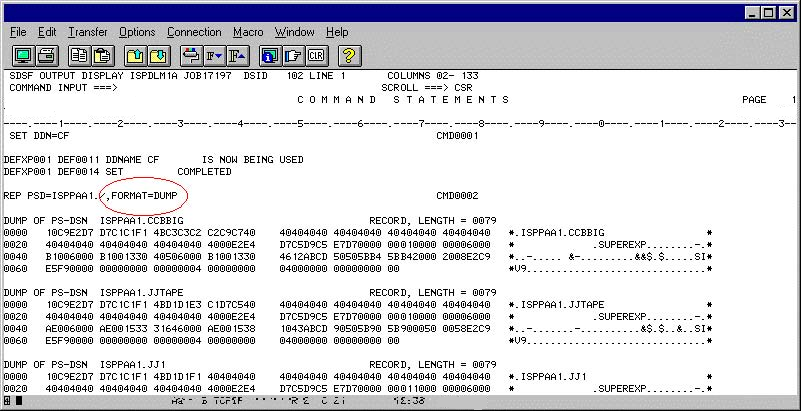The image size is (801, 411).
Task: Open the Transfer menu
Action: (x=88, y=32)
